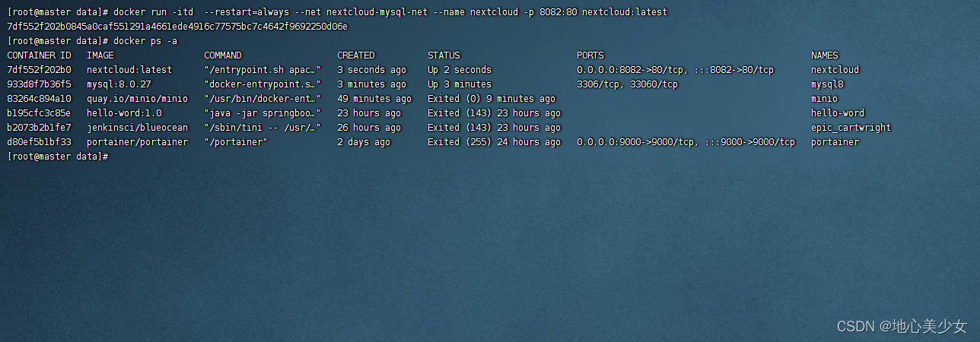
Task: Click the "26 hours ago" created value
Action: pyautogui.click(x=369, y=128)
